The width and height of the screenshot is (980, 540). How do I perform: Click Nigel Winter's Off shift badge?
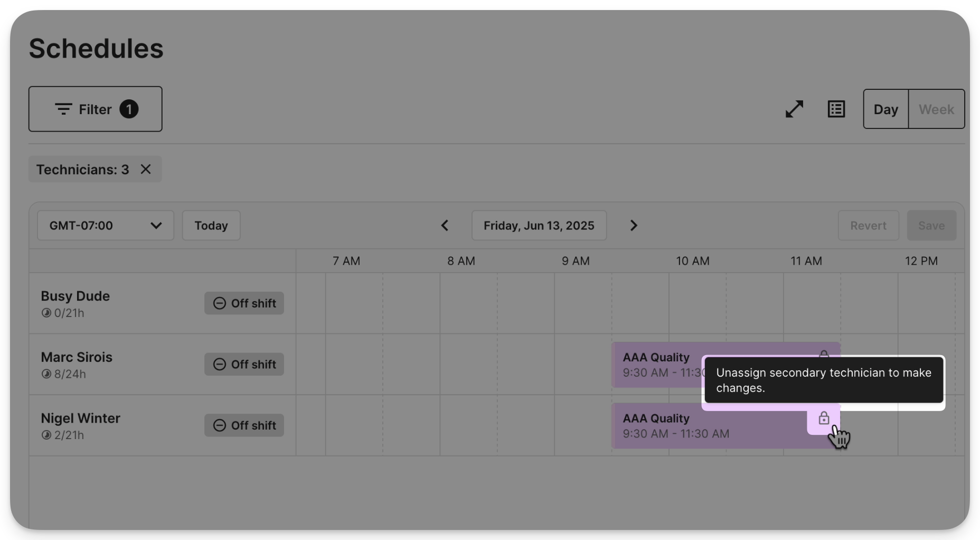(244, 425)
